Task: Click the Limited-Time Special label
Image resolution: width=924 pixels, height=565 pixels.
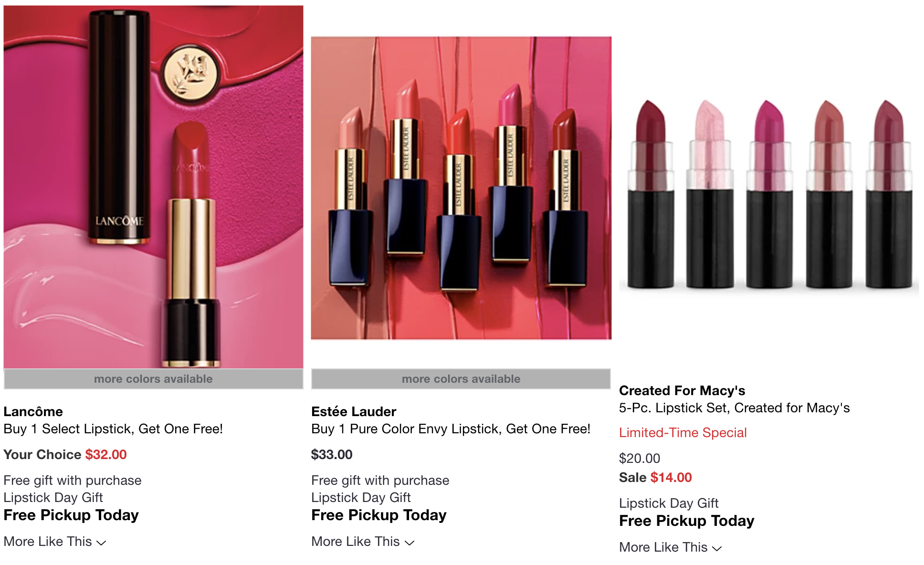Action: [682, 432]
